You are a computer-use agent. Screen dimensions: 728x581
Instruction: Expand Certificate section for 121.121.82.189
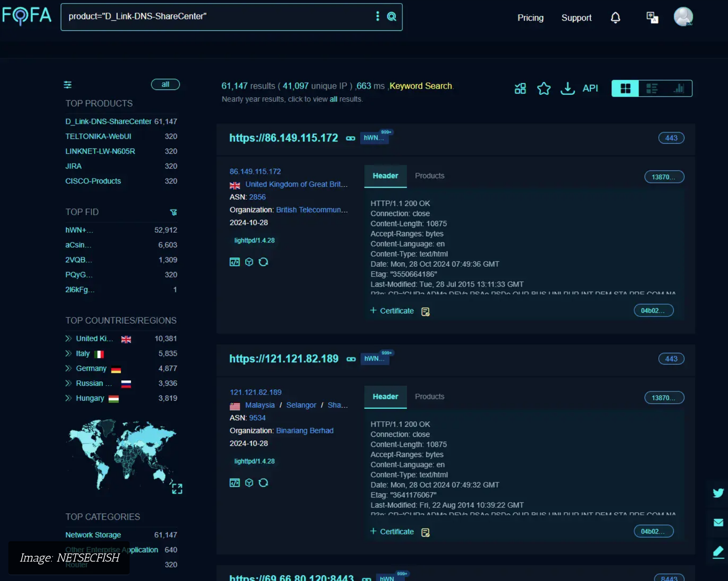click(x=392, y=532)
